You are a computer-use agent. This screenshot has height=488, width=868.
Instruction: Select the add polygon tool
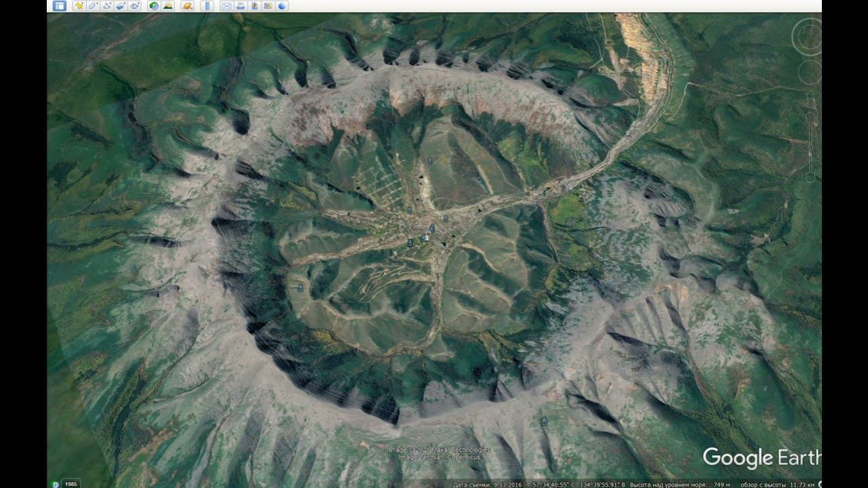click(93, 6)
